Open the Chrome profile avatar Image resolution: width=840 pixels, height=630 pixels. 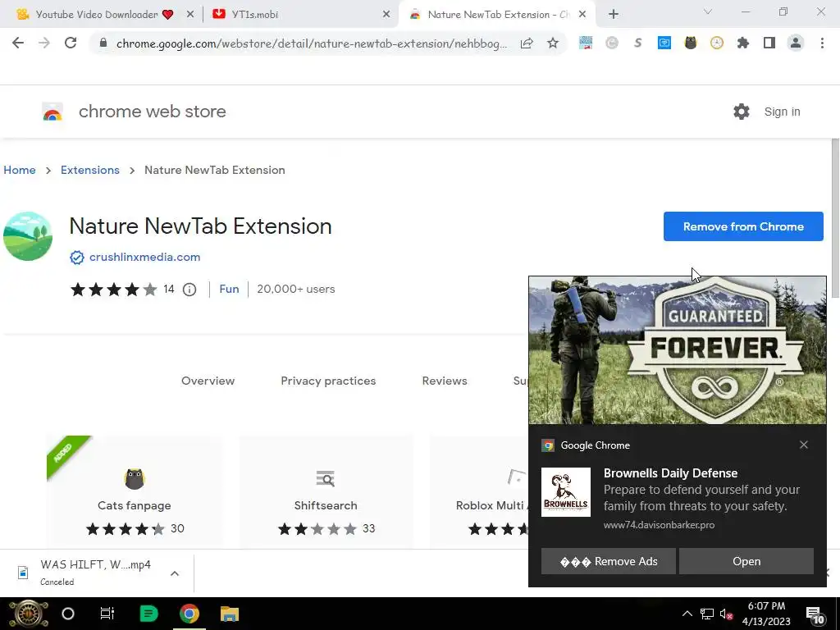pyautogui.click(x=796, y=43)
